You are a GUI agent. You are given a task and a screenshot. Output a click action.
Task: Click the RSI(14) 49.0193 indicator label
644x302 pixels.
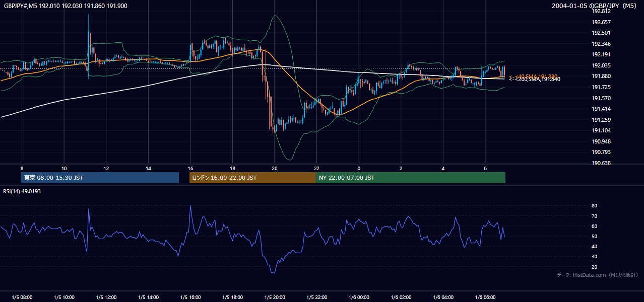(23, 191)
